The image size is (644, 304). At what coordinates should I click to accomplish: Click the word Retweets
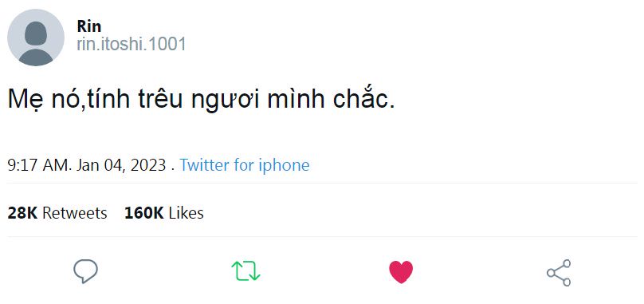coord(75,213)
